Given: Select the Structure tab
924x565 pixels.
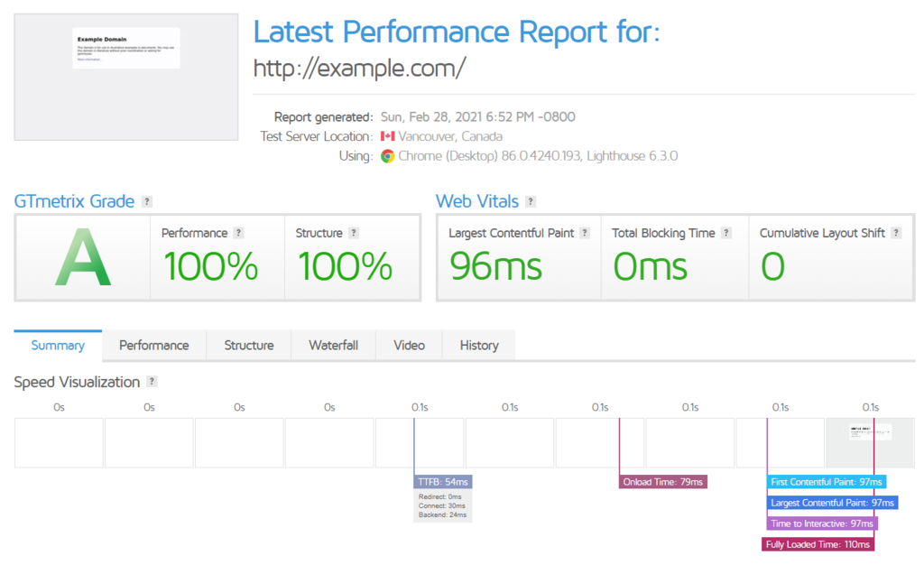Looking at the screenshot, I should pos(248,345).
